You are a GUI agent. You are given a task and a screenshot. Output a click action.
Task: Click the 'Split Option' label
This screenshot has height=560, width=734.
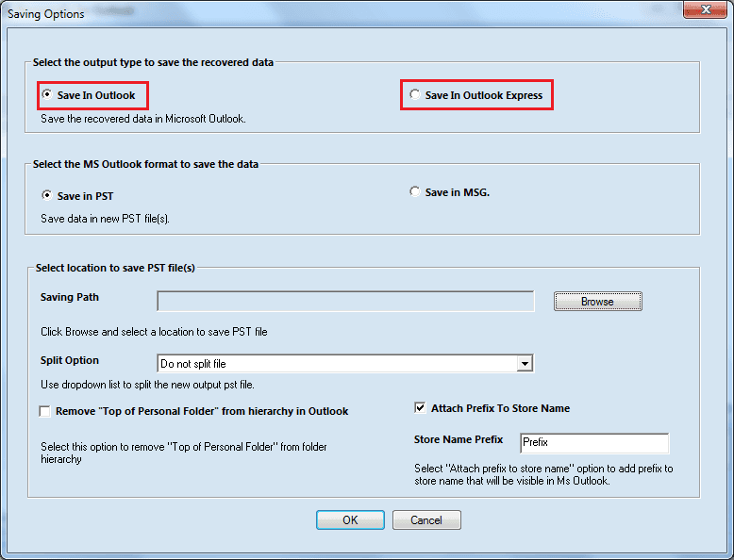pyautogui.click(x=70, y=360)
